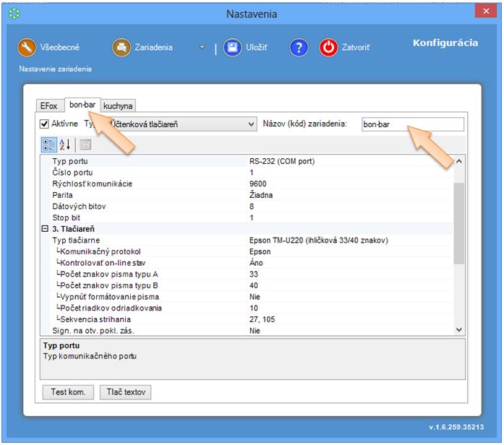Image resolution: width=504 pixels, height=445 pixels.
Task: Open the help question mark icon
Action: point(299,48)
